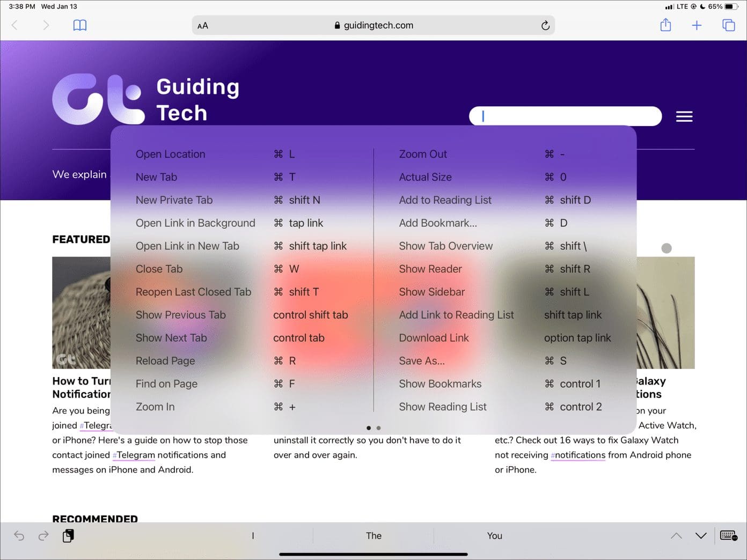Tap the Safari back arrow
This screenshot has width=747, height=560.
tap(15, 25)
